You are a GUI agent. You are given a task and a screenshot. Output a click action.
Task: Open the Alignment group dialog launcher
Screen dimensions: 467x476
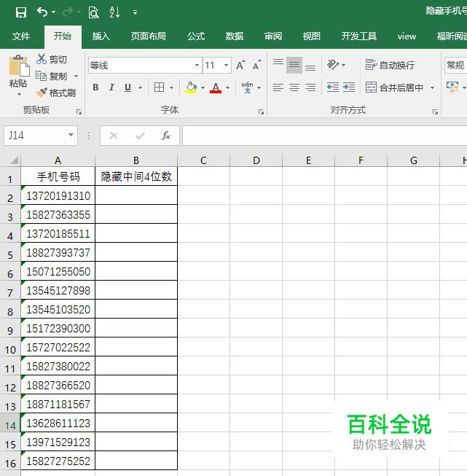coord(435,112)
